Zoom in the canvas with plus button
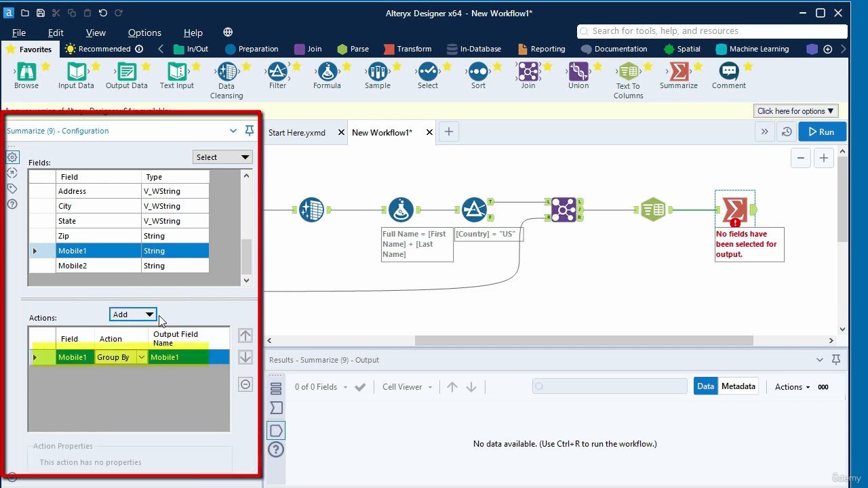This screenshot has width=868, height=488. pos(823,158)
